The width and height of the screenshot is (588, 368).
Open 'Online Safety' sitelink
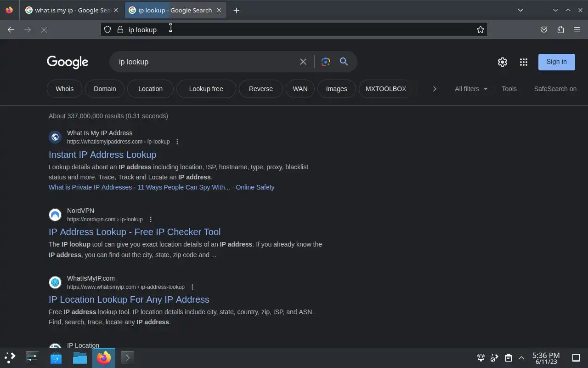coord(255,187)
